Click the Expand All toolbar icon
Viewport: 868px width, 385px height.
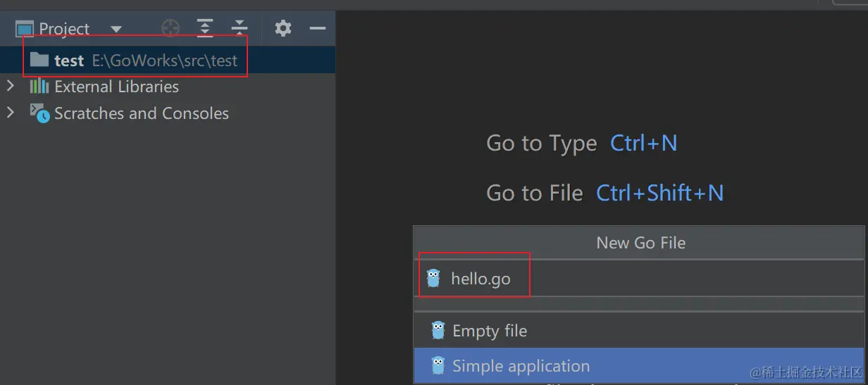[205, 28]
